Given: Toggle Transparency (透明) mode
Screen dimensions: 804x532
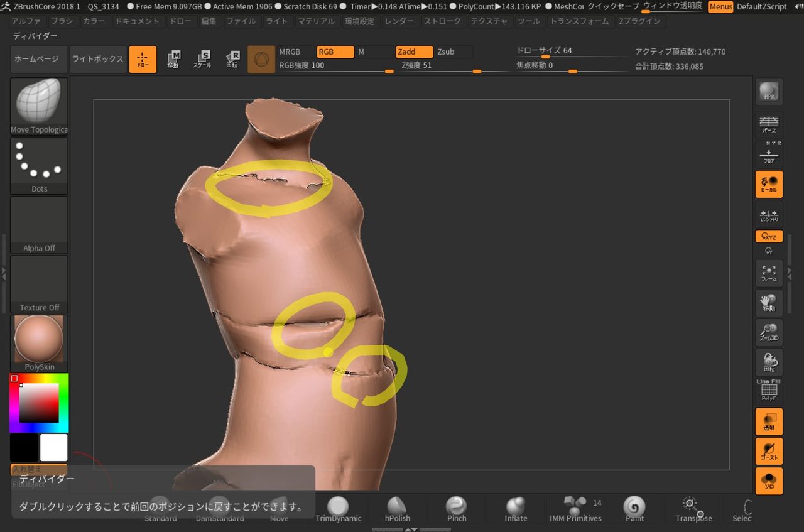Looking at the screenshot, I should coord(769,421).
